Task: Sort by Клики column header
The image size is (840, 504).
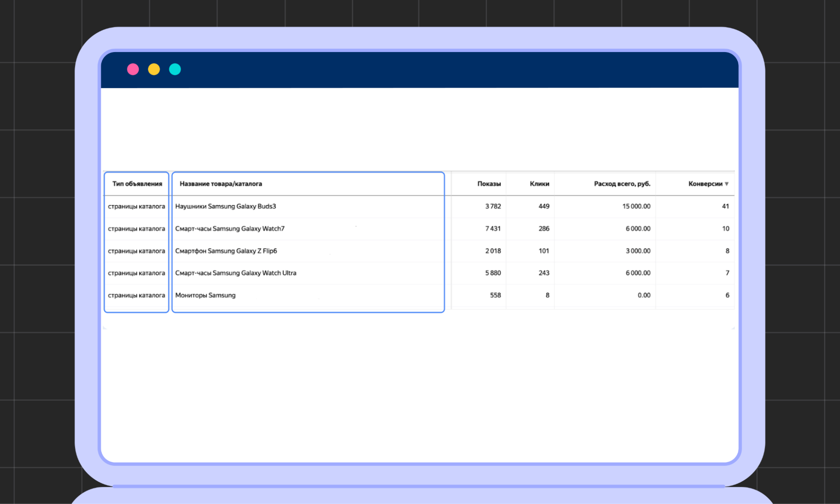Action: tap(539, 184)
